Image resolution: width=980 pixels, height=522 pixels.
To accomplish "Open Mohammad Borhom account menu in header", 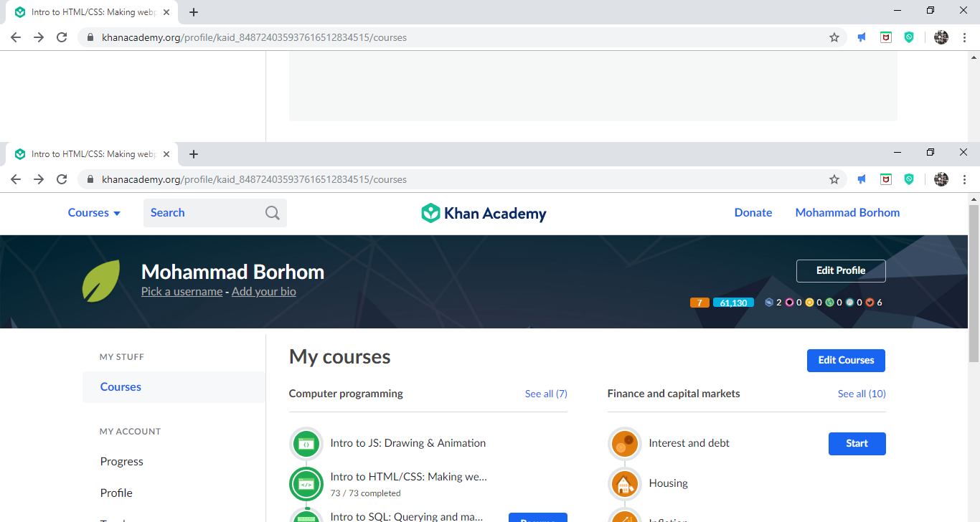I will [x=847, y=213].
